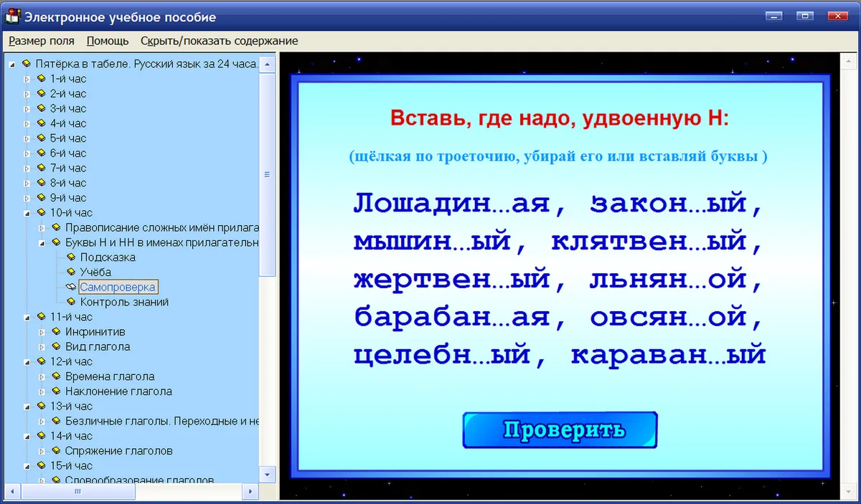Click the book icon beside Безличные глаголы
Image resolution: width=861 pixels, height=504 pixels.
[56, 422]
